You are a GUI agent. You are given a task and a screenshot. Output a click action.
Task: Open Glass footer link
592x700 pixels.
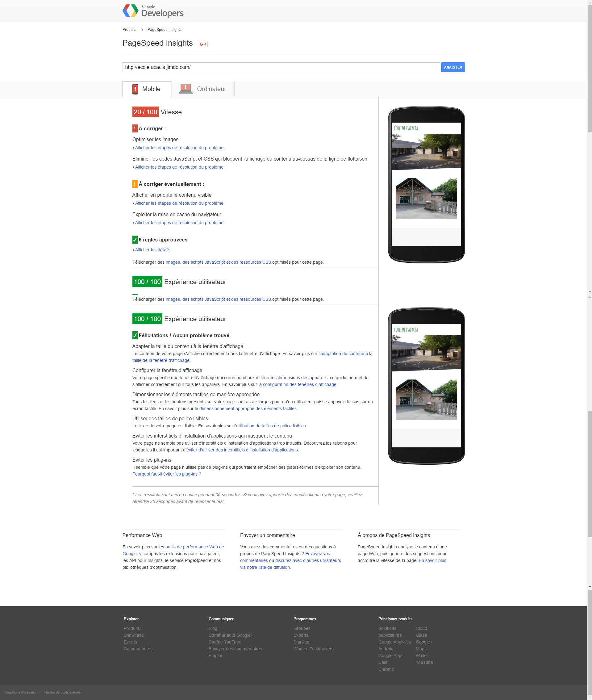(421, 635)
